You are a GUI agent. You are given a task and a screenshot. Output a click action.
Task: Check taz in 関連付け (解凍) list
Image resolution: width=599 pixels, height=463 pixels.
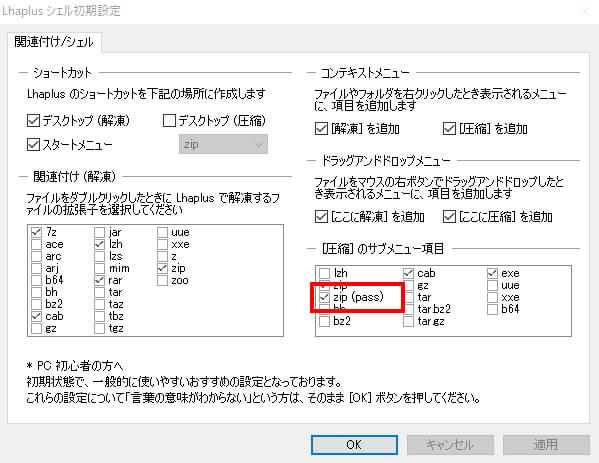coord(99,304)
